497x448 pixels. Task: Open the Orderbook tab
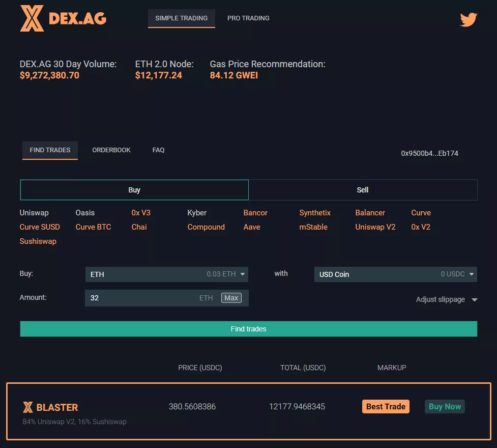point(111,150)
